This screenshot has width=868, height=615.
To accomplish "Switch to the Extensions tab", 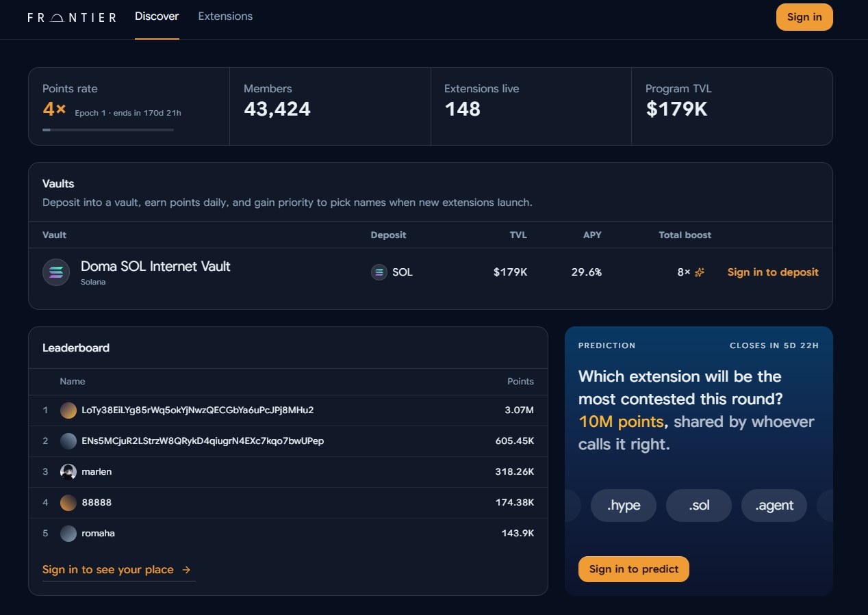I will (x=225, y=16).
